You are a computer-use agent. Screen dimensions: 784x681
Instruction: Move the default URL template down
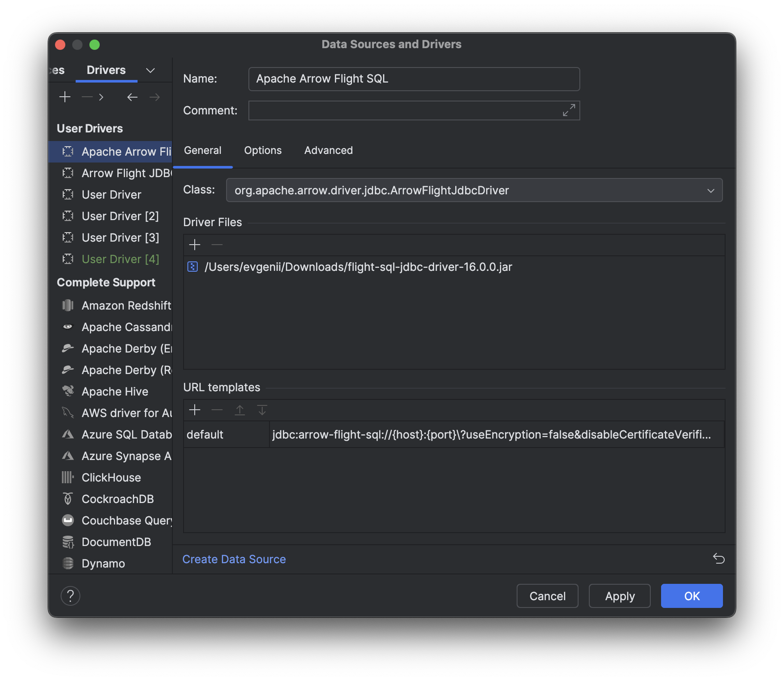[x=262, y=410]
